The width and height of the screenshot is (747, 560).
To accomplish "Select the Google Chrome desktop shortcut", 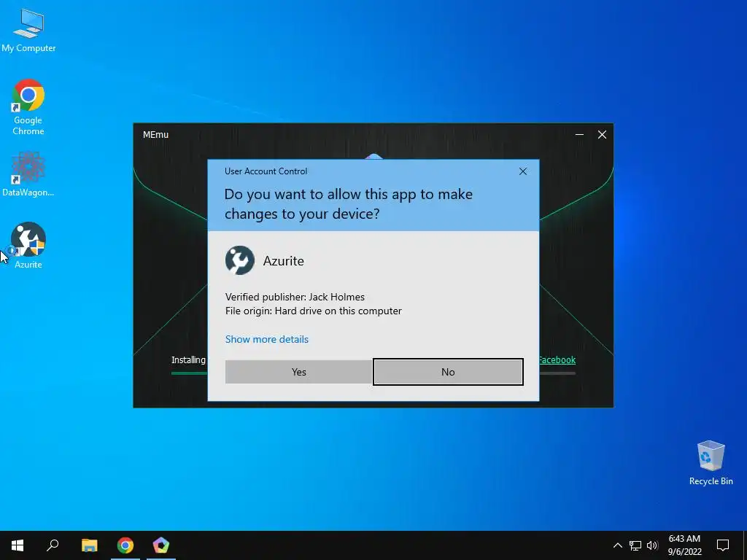I will click(x=28, y=106).
